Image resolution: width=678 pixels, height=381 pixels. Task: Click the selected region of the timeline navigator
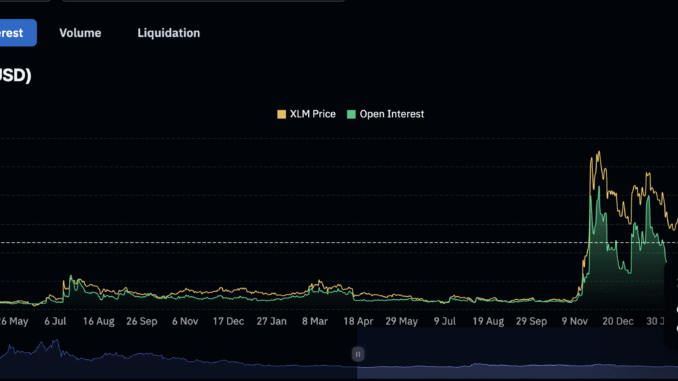[x=518, y=353]
